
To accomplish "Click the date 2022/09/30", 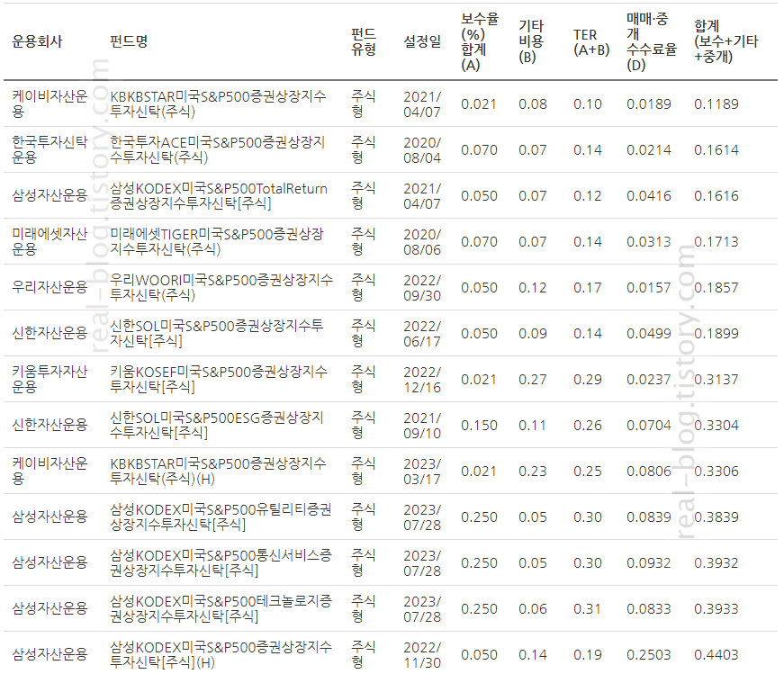I will pos(422,288).
